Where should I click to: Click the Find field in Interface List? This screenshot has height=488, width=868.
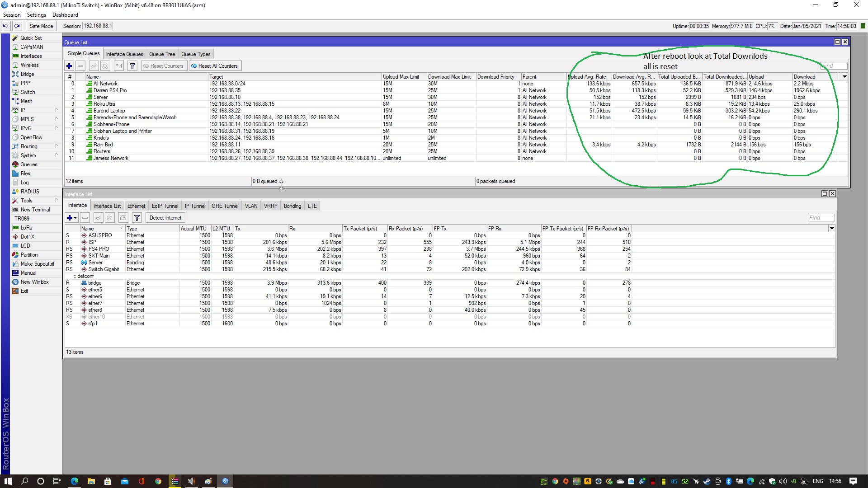pyautogui.click(x=821, y=218)
